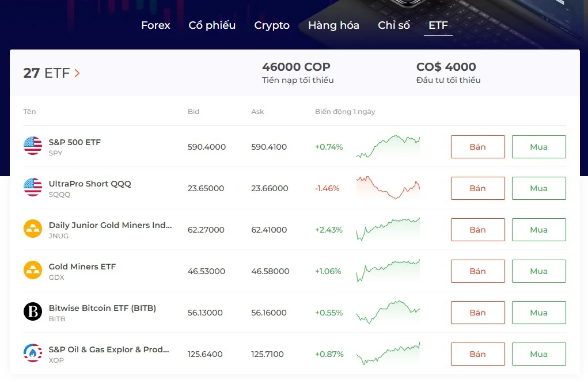The width and height of the screenshot is (588, 384).
Task: Go to the Hàng hóa tab
Action: point(333,25)
